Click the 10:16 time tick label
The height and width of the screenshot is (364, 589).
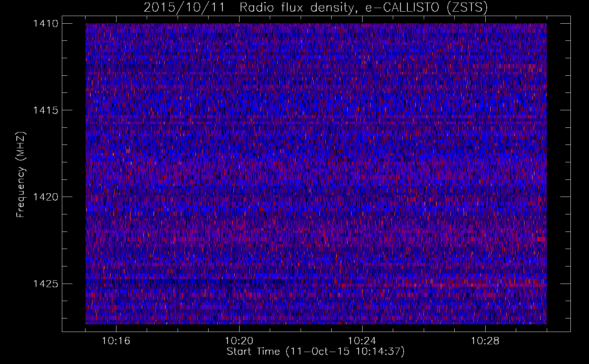point(116,341)
